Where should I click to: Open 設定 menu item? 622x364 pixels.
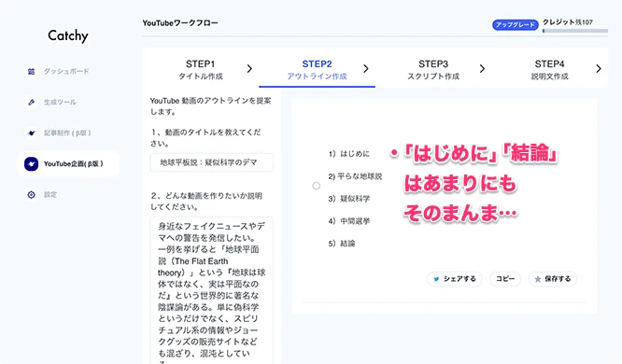coord(50,195)
